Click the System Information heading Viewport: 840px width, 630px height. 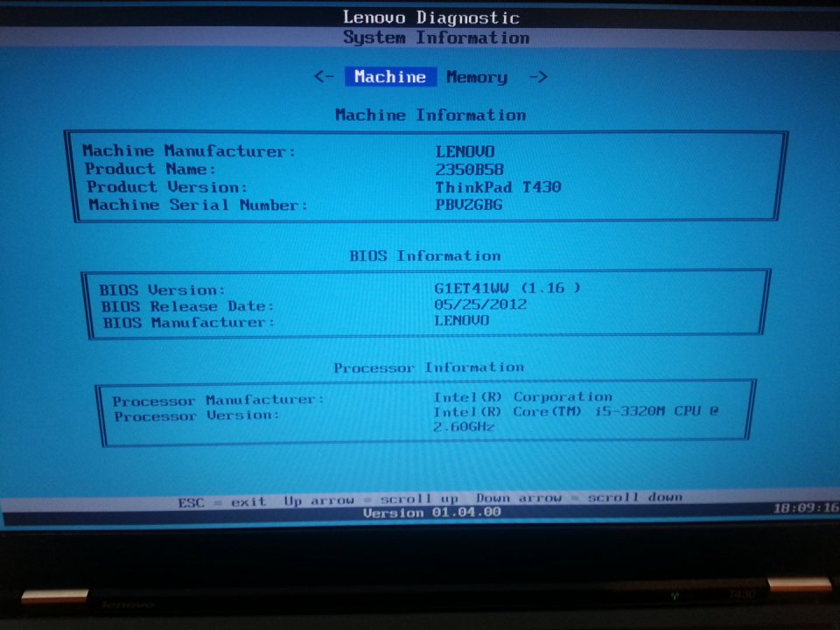[x=436, y=38]
